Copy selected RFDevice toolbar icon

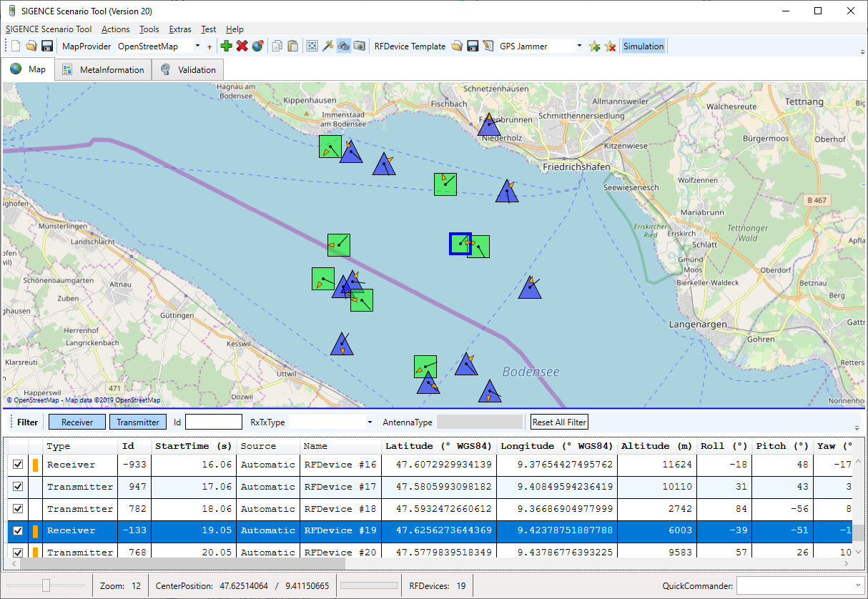pyautogui.click(x=277, y=46)
